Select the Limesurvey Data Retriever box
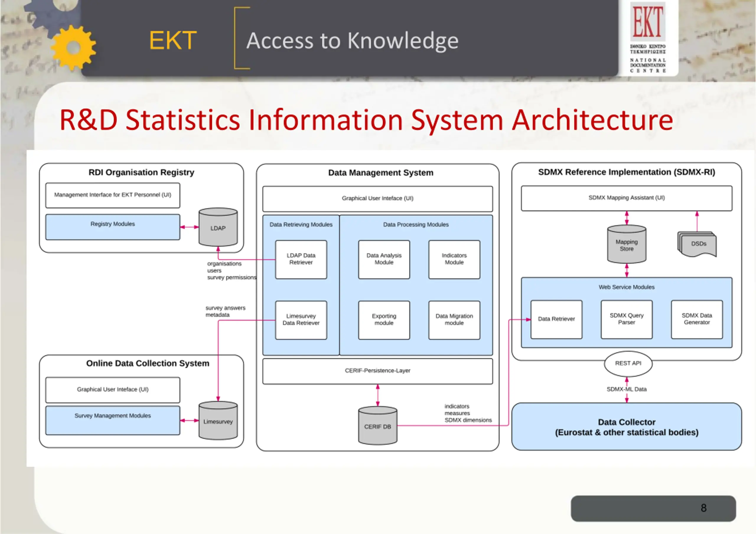The width and height of the screenshot is (756, 534). 301,320
